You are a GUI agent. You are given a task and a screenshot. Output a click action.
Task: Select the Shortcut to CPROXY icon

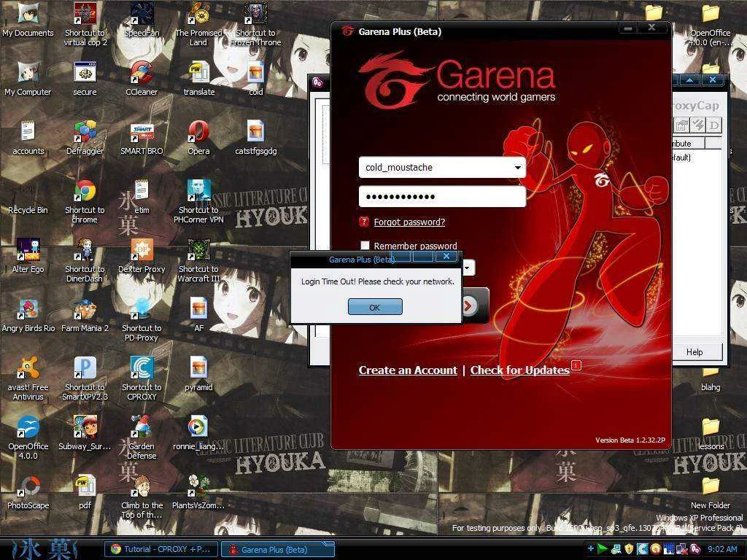pos(142,378)
